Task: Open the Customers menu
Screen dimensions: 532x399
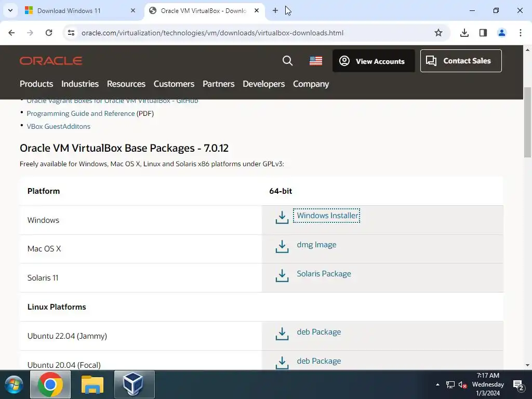Action: 174,84
